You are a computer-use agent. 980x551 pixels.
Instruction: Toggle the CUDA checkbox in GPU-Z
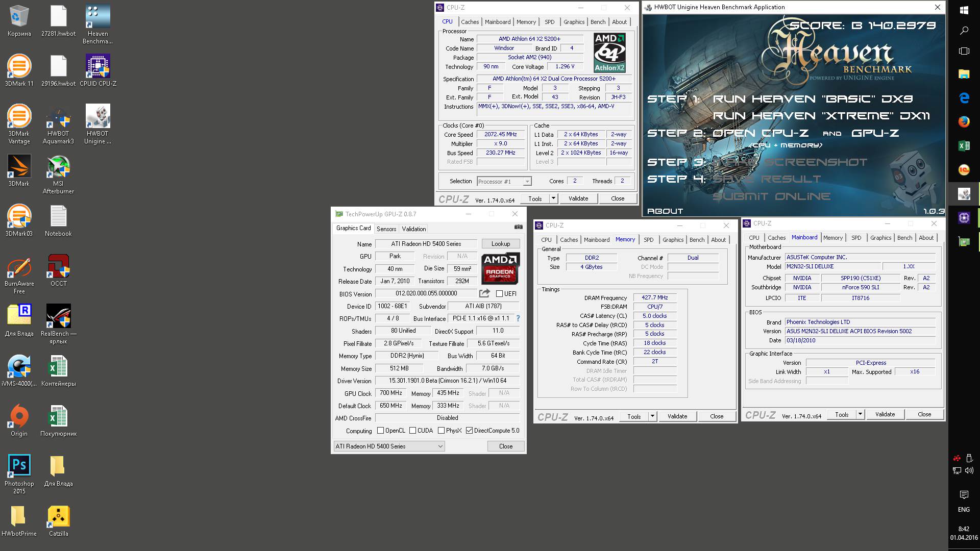coord(412,431)
